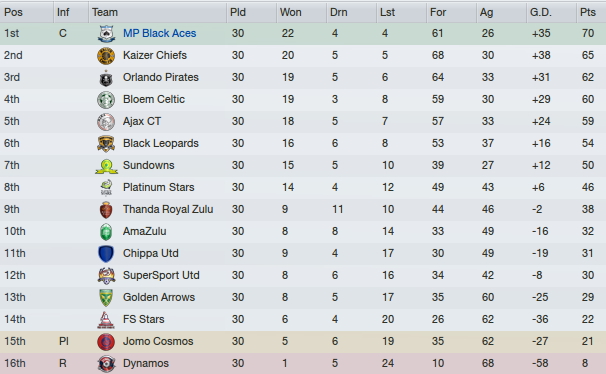Click the Kaizer Chiefs club badge
This screenshot has width=606, height=374.
[106, 56]
